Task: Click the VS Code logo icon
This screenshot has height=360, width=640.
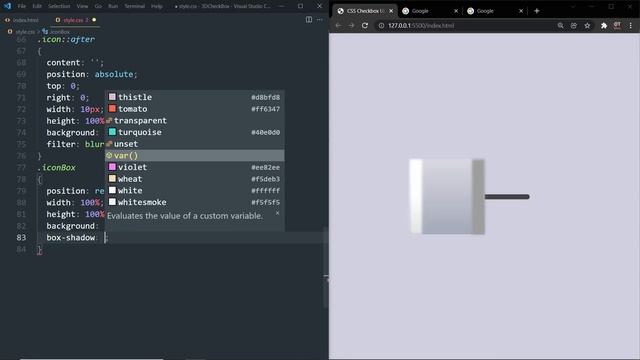Action: pyautogui.click(x=7, y=6)
